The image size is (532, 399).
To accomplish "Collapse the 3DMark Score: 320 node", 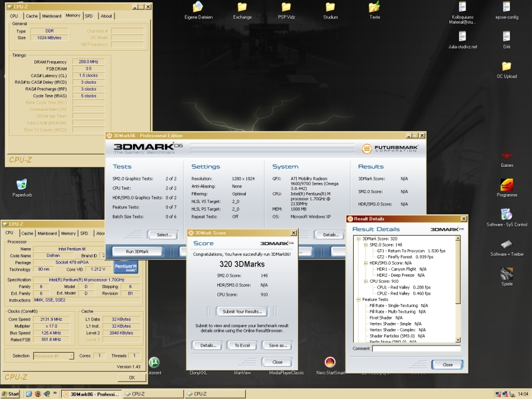I will point(358,239).
